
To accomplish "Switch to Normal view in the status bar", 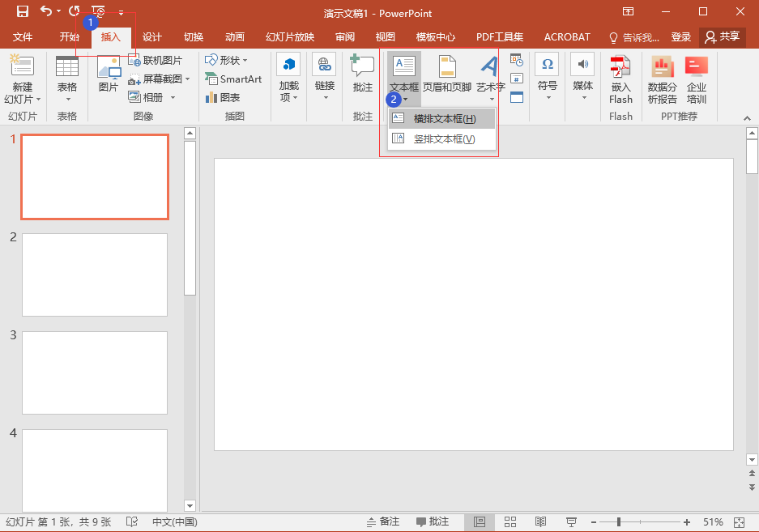I will pyautogui.click(x=480, y=521).
